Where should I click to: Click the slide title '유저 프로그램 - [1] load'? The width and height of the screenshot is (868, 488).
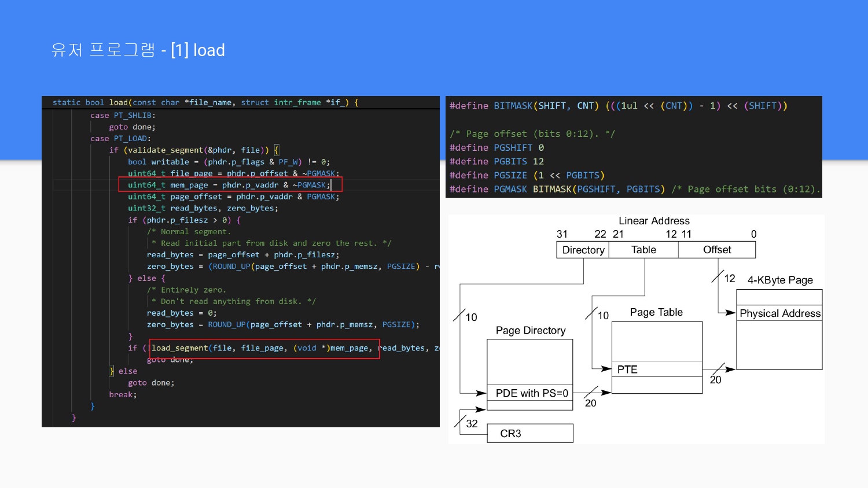[138, 50]
